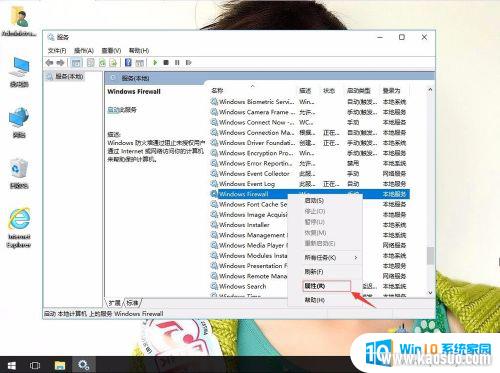Open the 帮助(H) menu in the menu bar

coord(139,51)
